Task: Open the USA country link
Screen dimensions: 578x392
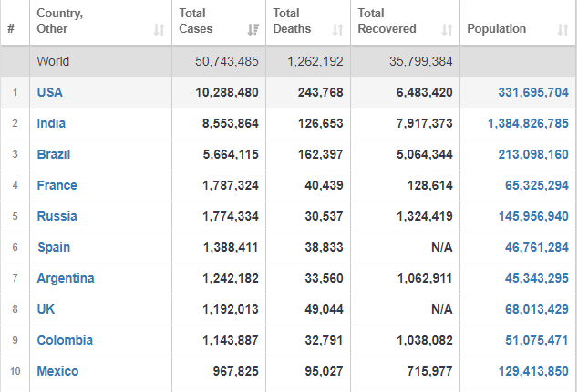Action: click(50, 92)
